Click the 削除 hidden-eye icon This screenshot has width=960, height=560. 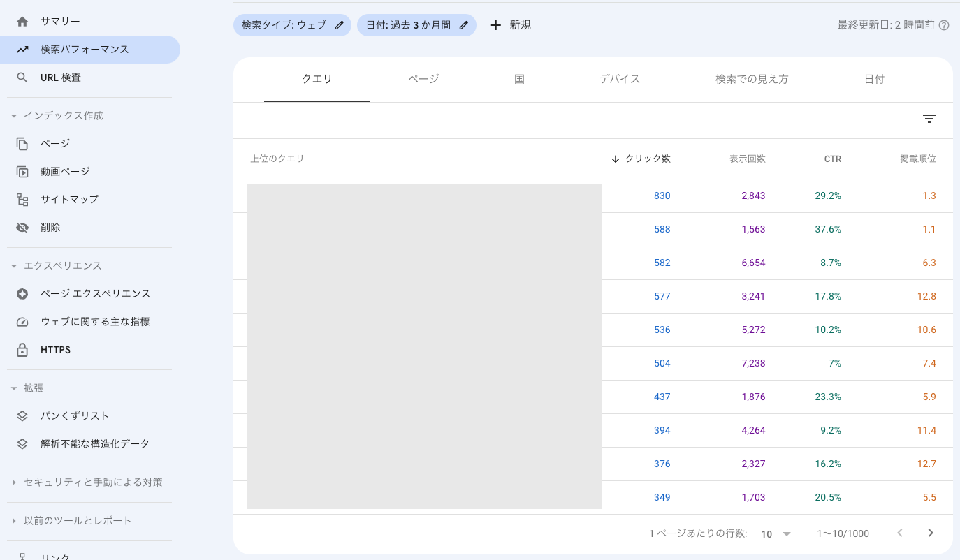21,227
